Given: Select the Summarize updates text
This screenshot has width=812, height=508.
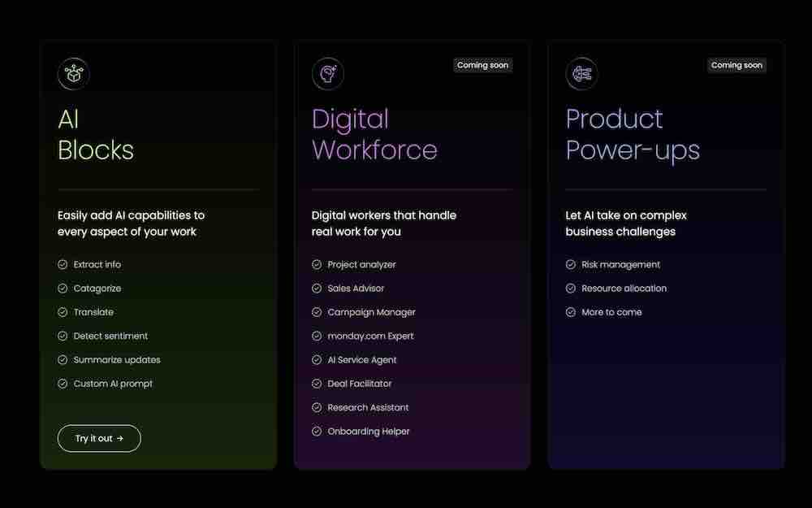Looking at the screenshot, I should click(117, 360).
